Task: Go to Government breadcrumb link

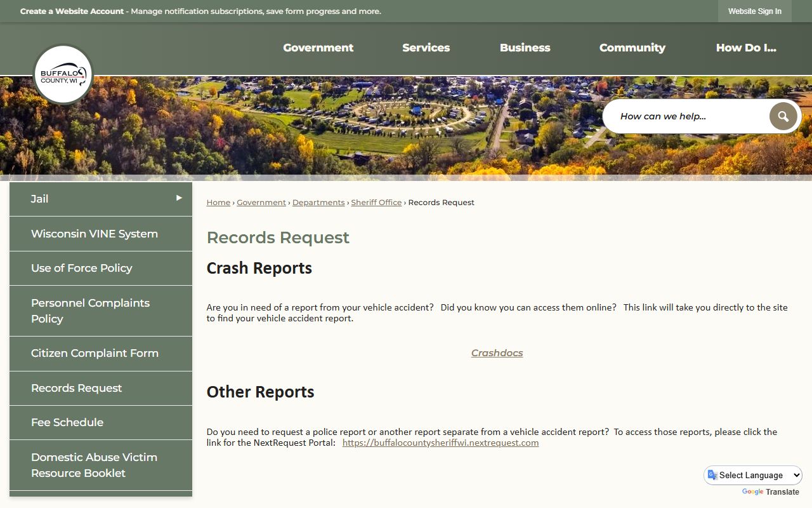Action: click(261, 203)
